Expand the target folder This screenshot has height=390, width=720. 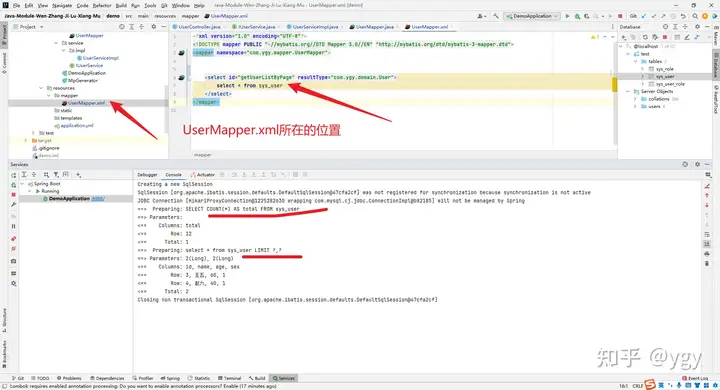click(26, 141)
